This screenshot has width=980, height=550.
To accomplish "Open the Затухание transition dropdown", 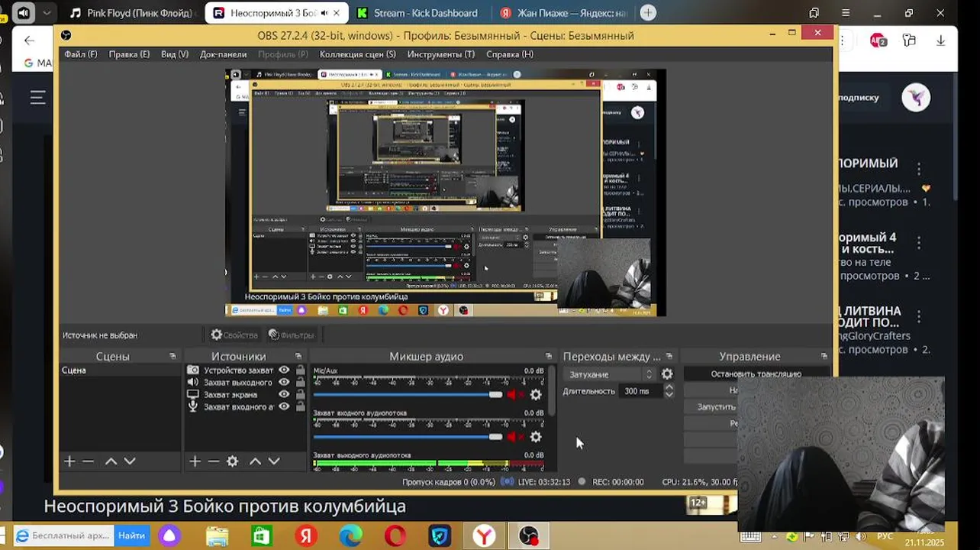I will [610, 374].
